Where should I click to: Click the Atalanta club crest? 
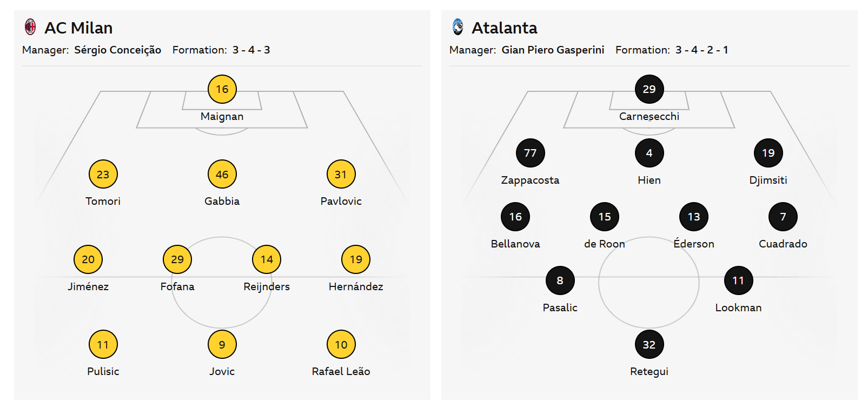point(458,27)
